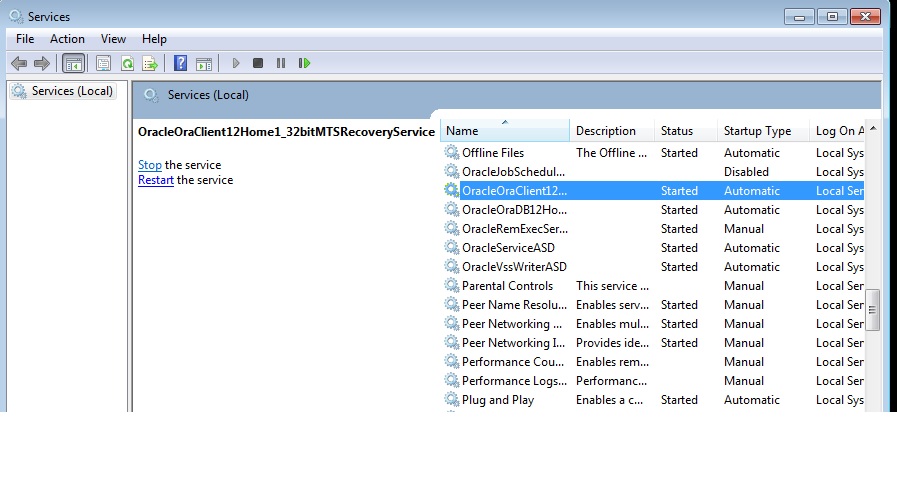Toggle the Show/Hide Console Tree icon
897x480 pixels.
[x=73, y=63]
